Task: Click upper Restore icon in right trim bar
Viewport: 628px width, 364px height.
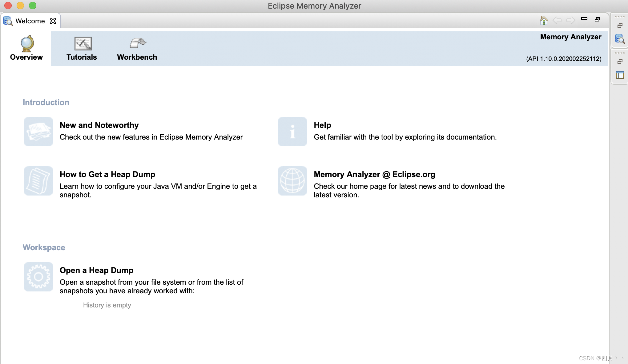Action: tap(620, 26)
